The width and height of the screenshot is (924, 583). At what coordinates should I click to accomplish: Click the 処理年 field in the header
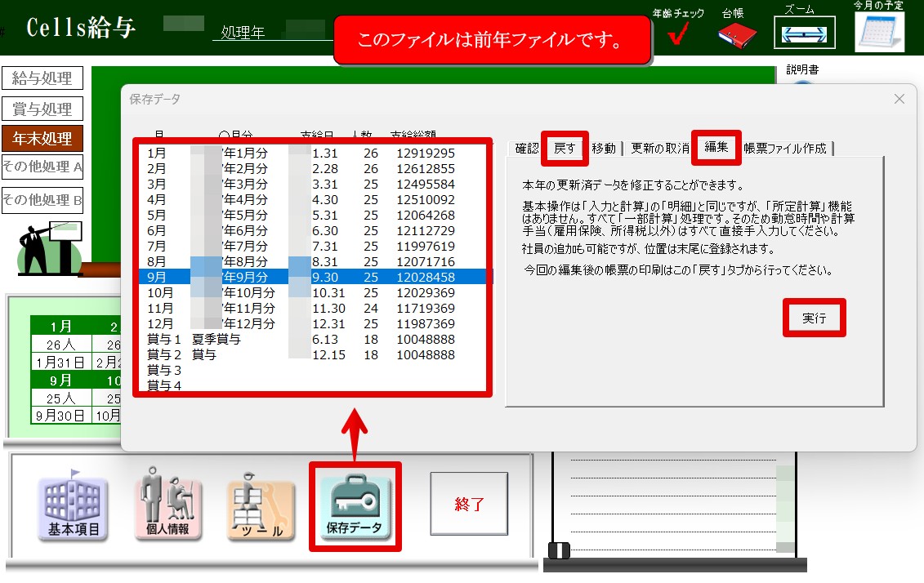tap(272, 30)
